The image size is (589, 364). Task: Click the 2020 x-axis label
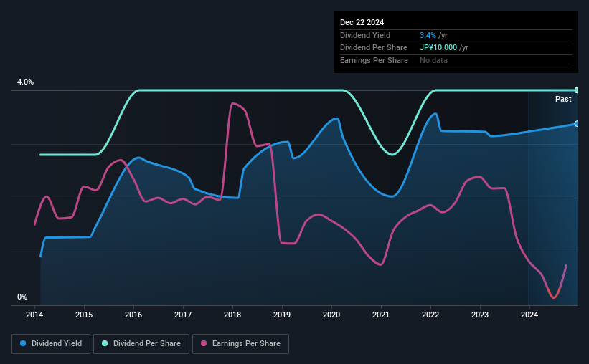(331, 315)
